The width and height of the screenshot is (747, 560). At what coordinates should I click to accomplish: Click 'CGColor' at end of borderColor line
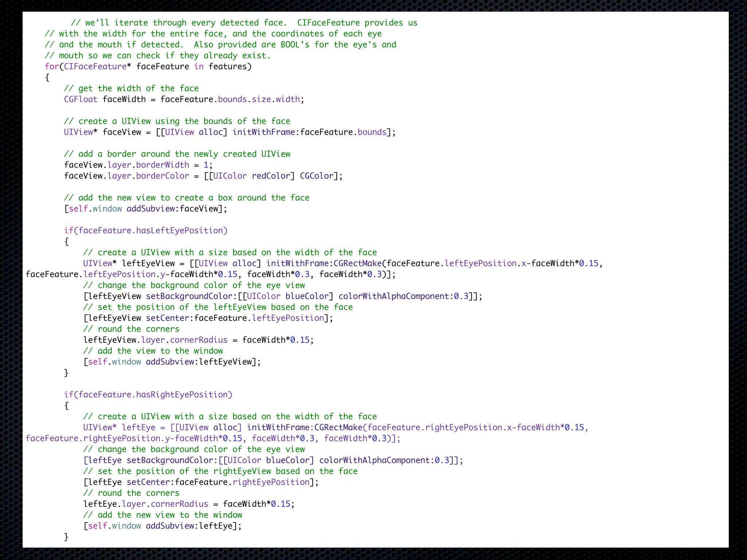click(x=317, y=176)
